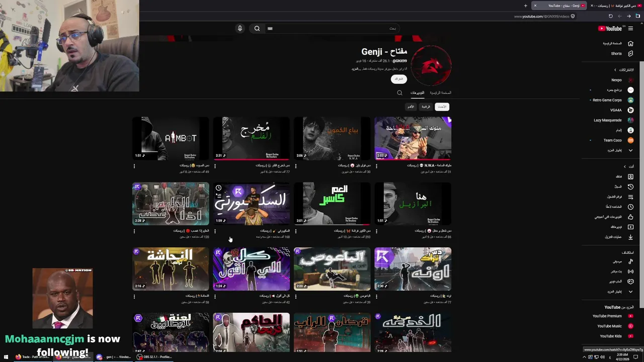Toggle add-to-queue icon on السكيورتي thumbnail

click(x=218, y=196)
